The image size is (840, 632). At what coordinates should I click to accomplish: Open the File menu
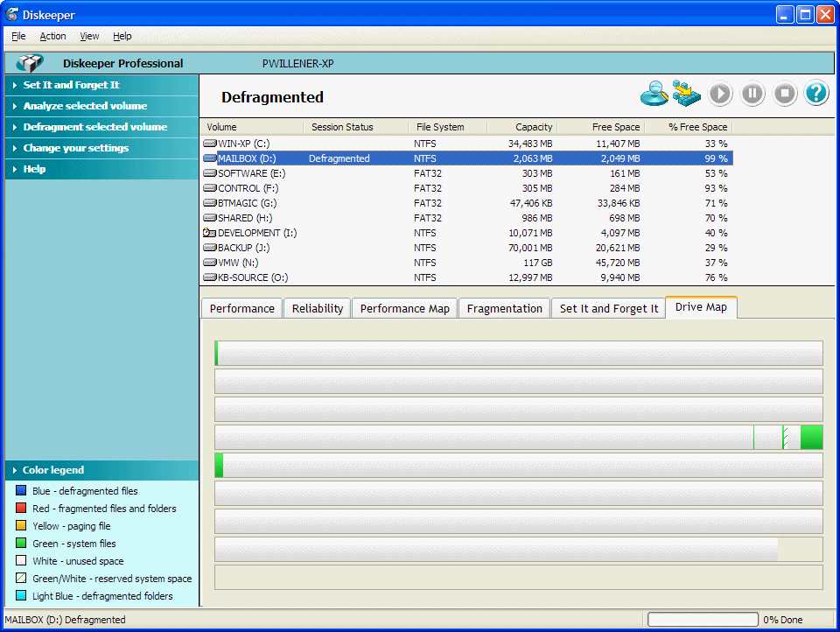tap(18, 36)
